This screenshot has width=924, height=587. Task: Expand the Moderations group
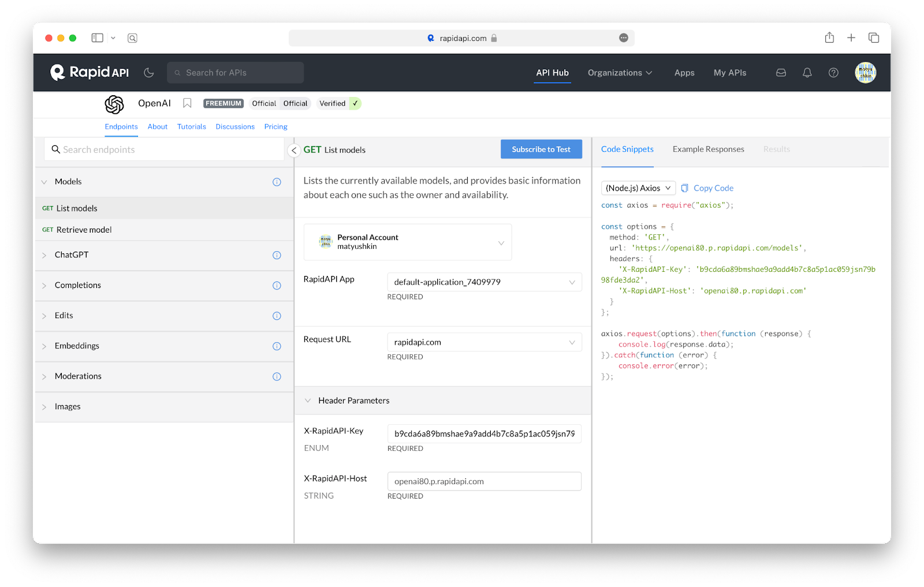coord(44,376)
